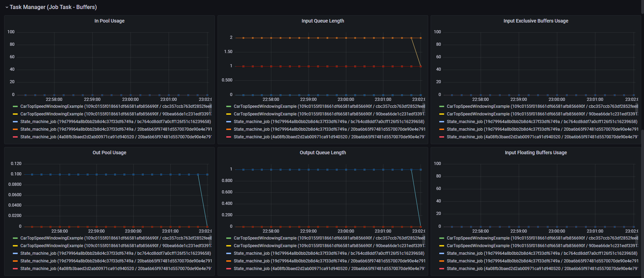Click orange color swatch in Input Exclusive Buffers Usage legend

tap(442, 129)
